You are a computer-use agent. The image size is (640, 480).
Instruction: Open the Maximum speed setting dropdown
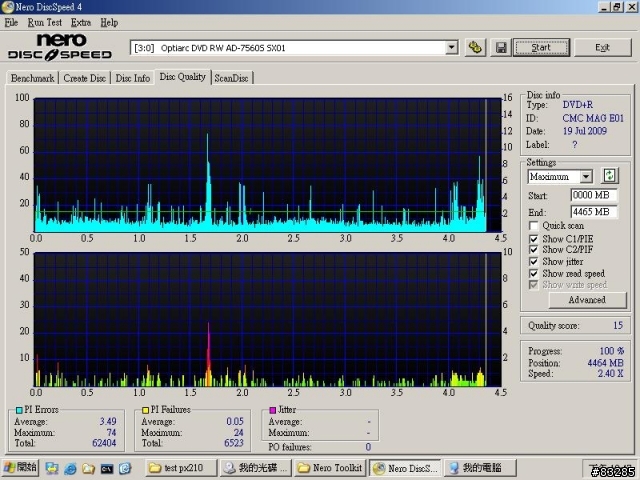(586, 176)
